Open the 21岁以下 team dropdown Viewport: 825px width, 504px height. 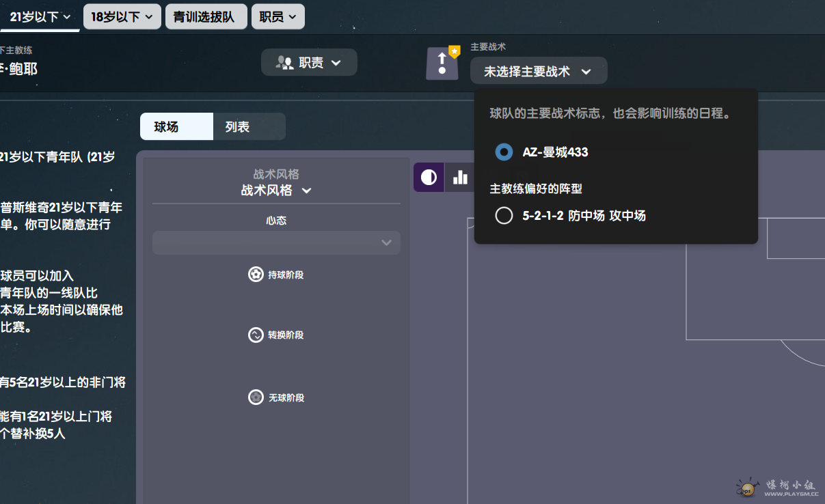tap(40, 16)
